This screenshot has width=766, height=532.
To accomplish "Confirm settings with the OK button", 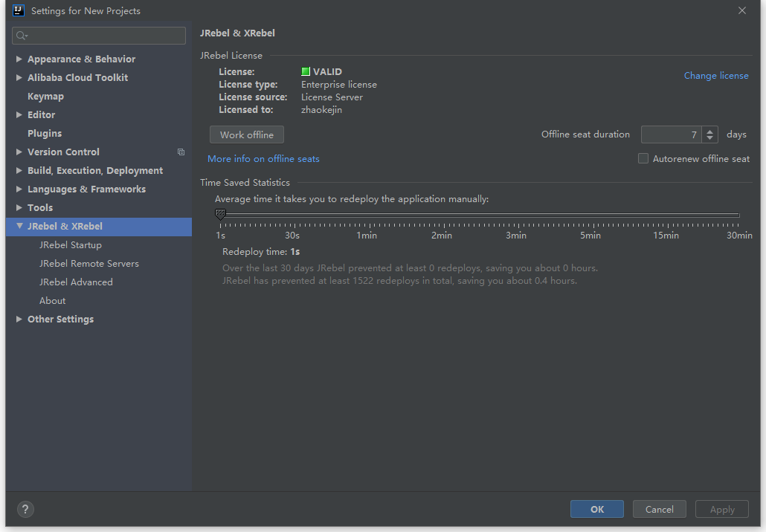I will point(597,509).
